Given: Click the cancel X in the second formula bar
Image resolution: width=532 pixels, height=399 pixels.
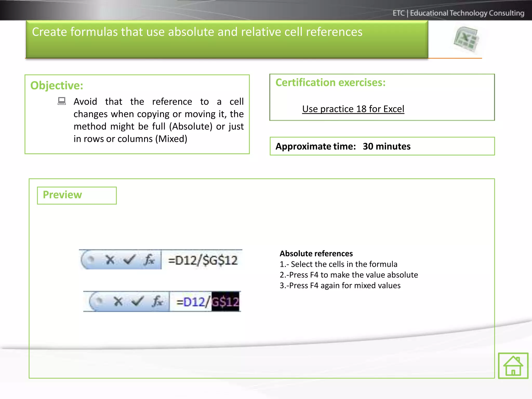Looking at the screenshot, I should 118,301.
